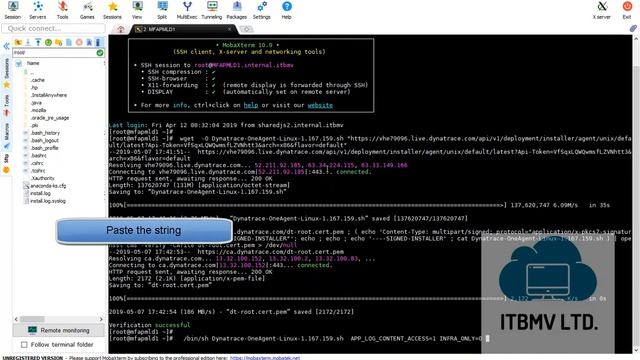Click the SFTP download icon
The width and height of the screenshot is (640, 360).
(28, 42)
